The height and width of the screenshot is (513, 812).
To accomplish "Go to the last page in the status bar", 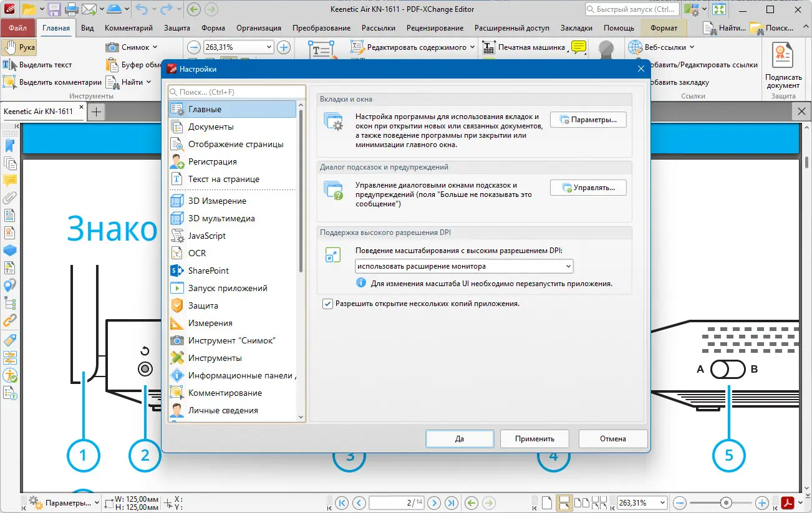I will tap(452, 502).
